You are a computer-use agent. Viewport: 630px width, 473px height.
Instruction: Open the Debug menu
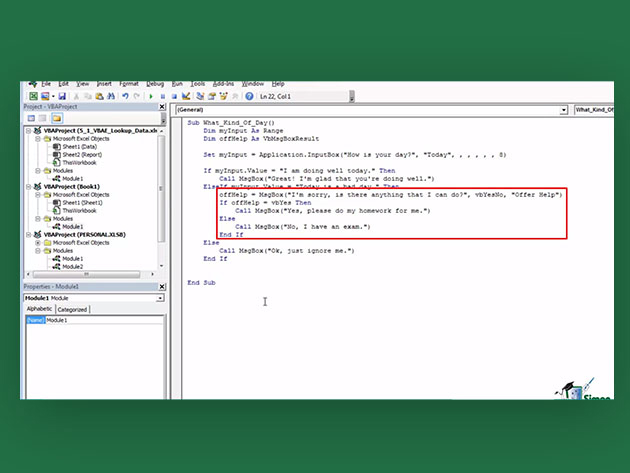coord(155,84)
